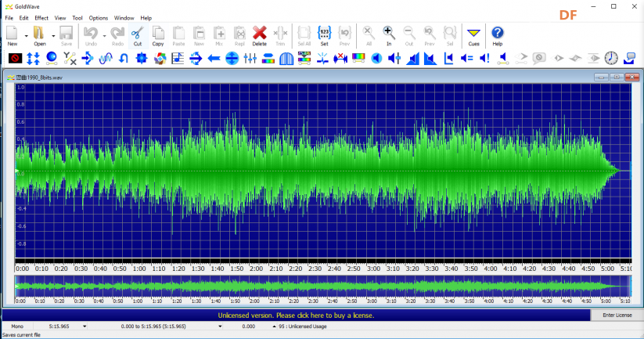Open the Effect menu

click(x=41, y=18)
